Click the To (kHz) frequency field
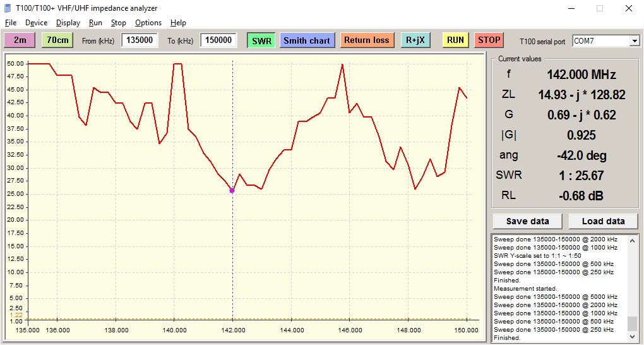The width and height of the screenshot is (644, 345). pos(218,40)
